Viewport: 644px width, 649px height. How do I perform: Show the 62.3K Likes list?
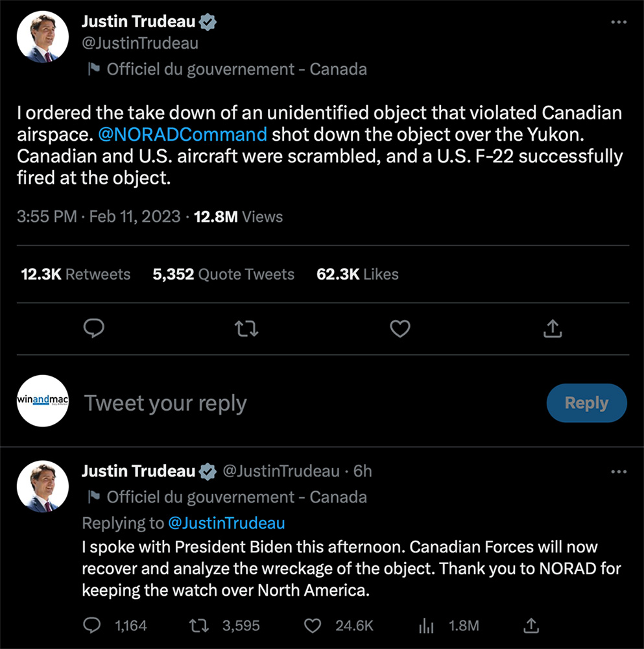357,275
